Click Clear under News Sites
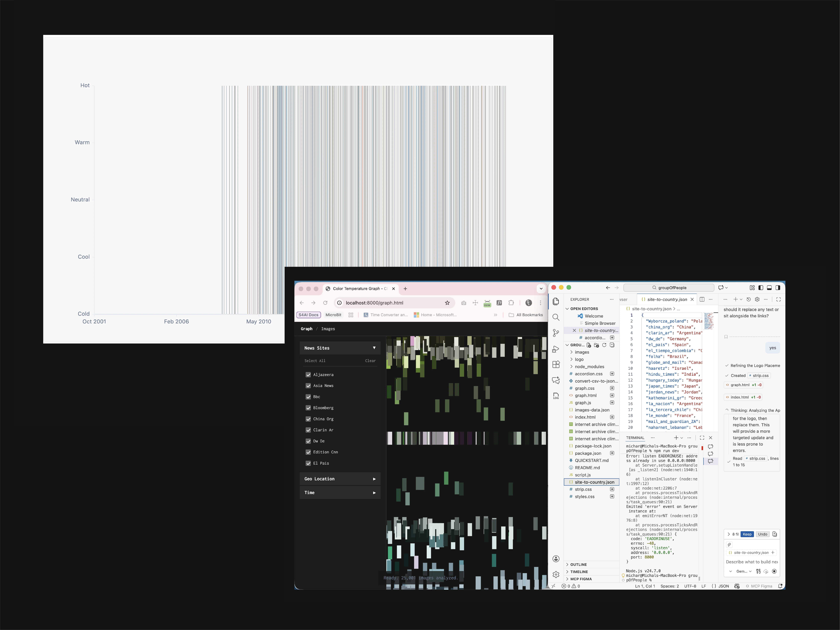 click(x=370, y=361)
